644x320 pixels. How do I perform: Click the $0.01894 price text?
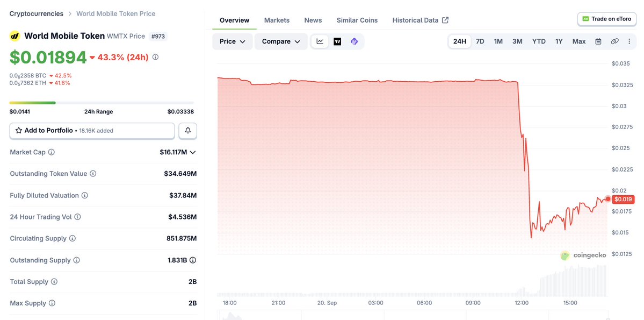(x=48, y=57)
